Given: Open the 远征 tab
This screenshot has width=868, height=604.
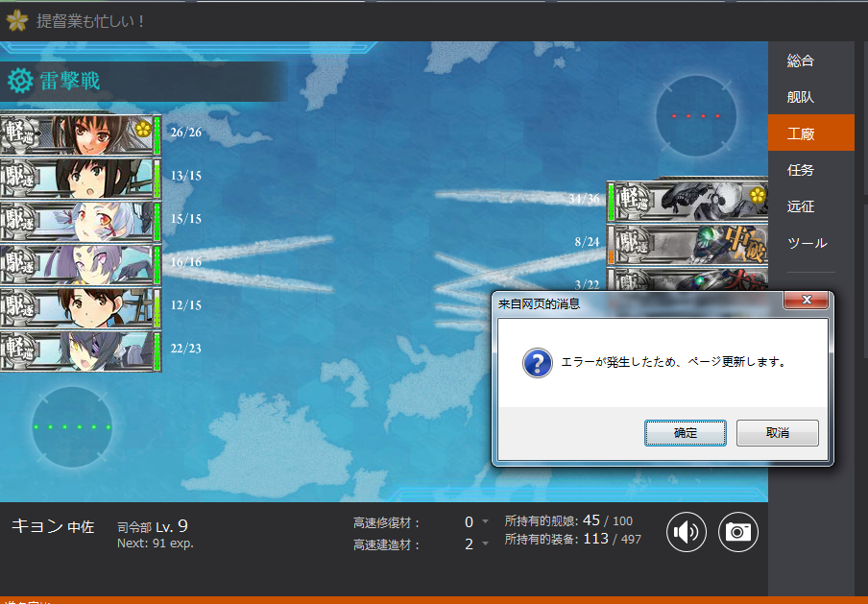Looking at the screenshot, I should point(811,206).
